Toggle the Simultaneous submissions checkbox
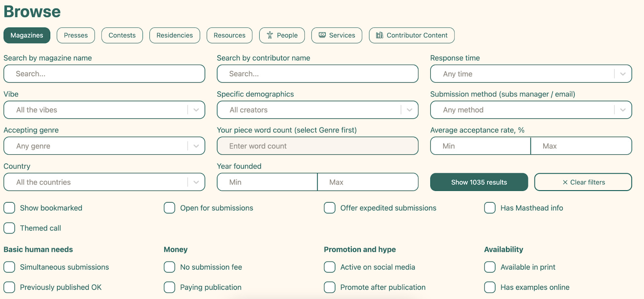644x299 pixels. (9, 267)
